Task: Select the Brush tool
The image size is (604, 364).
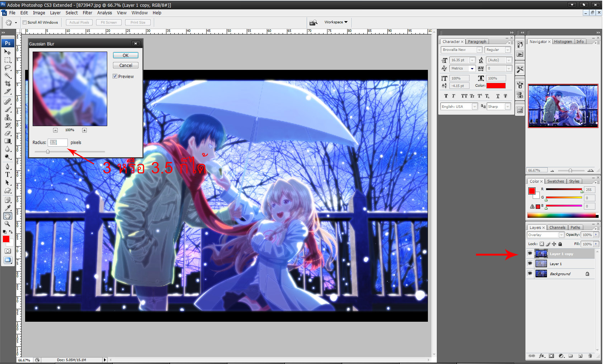Action: (8, 109)
